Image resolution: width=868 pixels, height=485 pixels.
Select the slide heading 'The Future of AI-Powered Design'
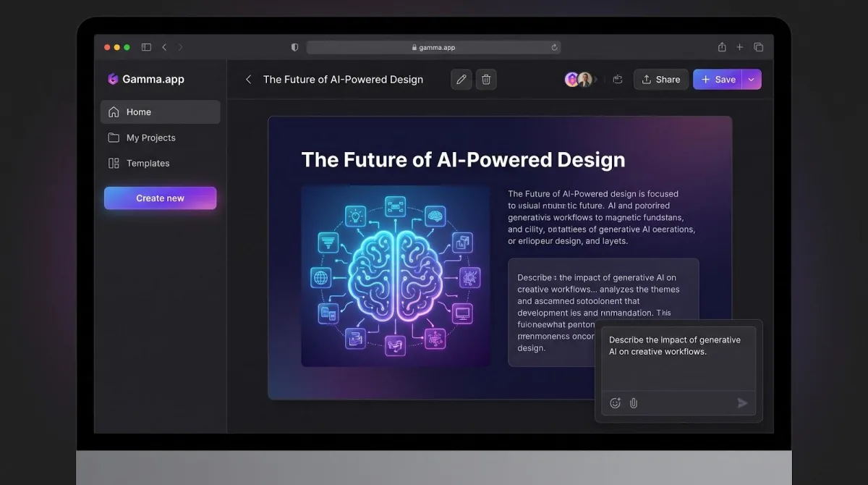tap(463, 159)
